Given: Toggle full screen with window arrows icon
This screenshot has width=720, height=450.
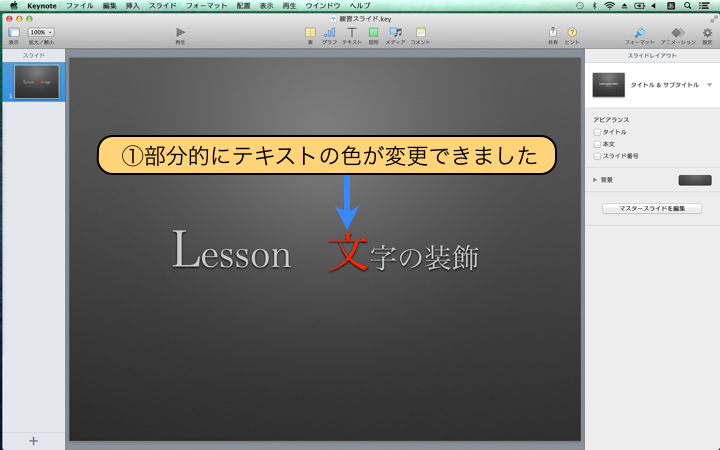Looking at the screenshot, I should tap(714, 19).
